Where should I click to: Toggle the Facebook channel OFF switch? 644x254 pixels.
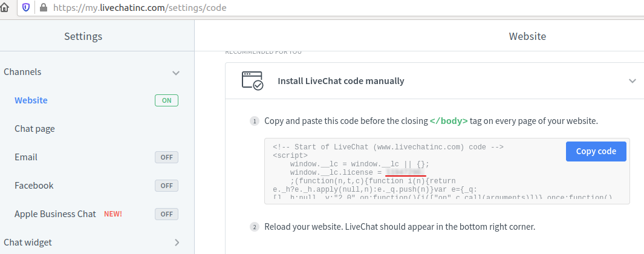click(166, 186)
